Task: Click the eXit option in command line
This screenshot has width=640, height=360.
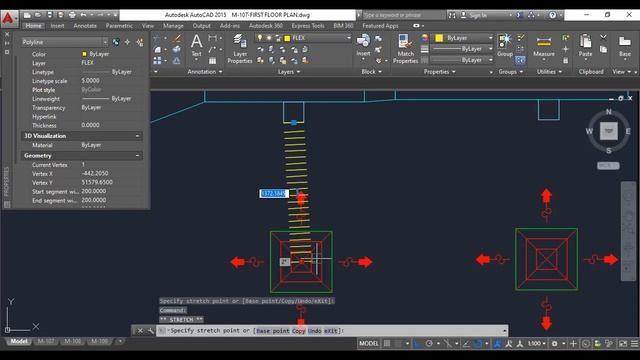Action: [x=331, y=331]
